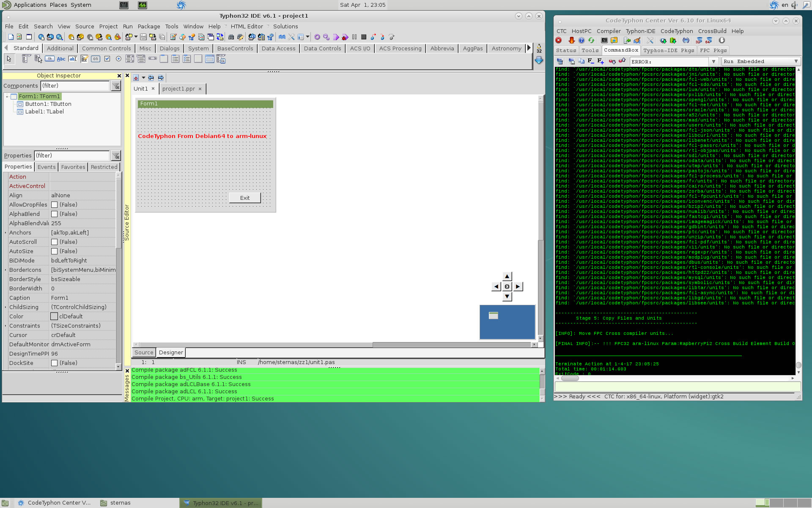The image size is (812, 508).
Task: Select the TScrollBar component in palette
Action: pyautogui.click(x=152, y=58)
